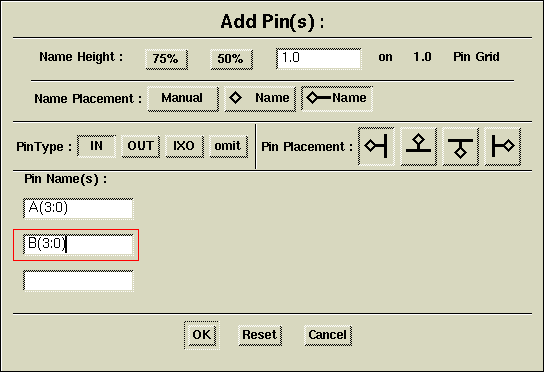Select OUT pin type

[140, 146]
